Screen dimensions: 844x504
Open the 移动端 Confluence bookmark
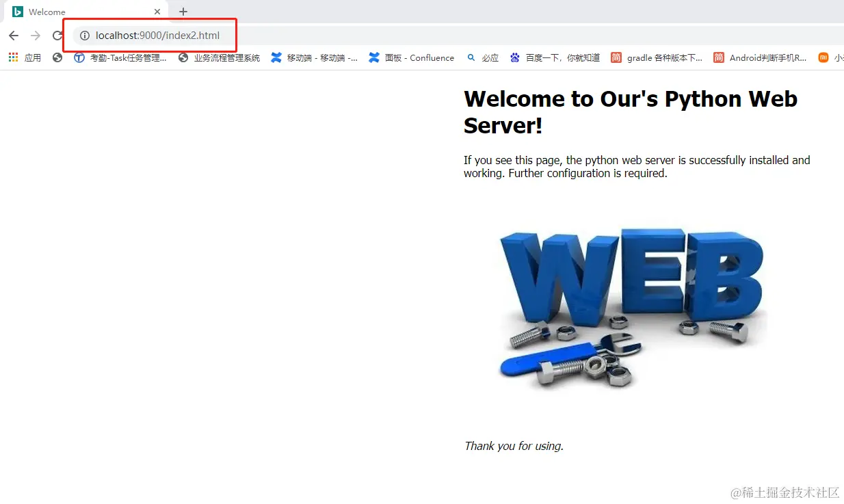coord(315,58)
